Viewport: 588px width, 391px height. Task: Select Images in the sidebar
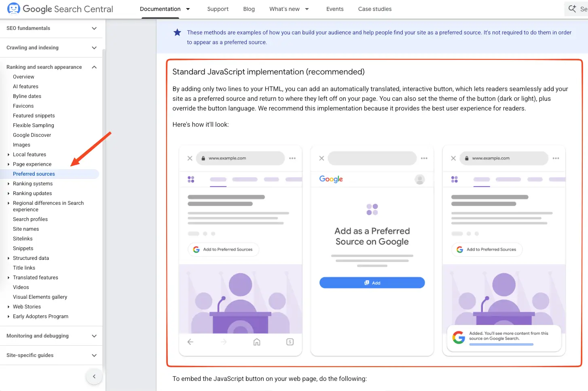pyautogui.click(x=21, y=145)
